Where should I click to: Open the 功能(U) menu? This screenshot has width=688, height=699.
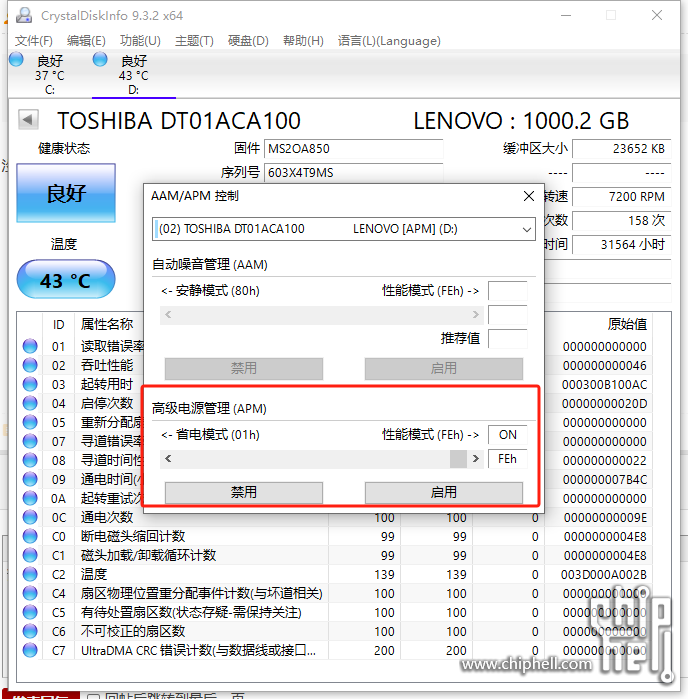[140, 41]
